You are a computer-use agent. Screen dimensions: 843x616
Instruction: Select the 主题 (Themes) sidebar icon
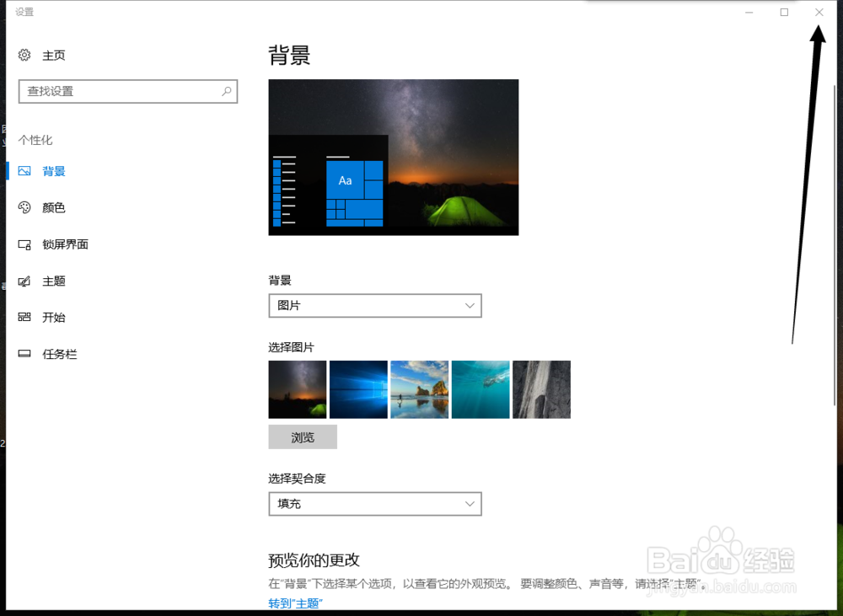(24, 281)
